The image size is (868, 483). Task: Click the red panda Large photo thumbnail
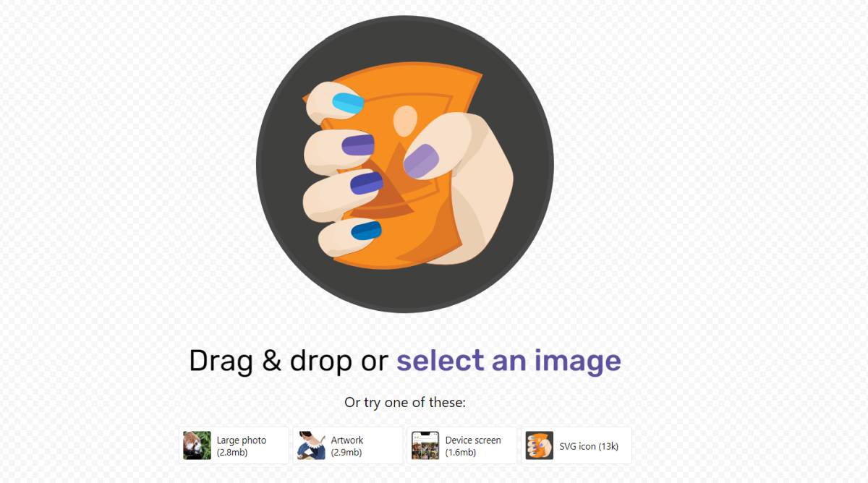[197, 445]
